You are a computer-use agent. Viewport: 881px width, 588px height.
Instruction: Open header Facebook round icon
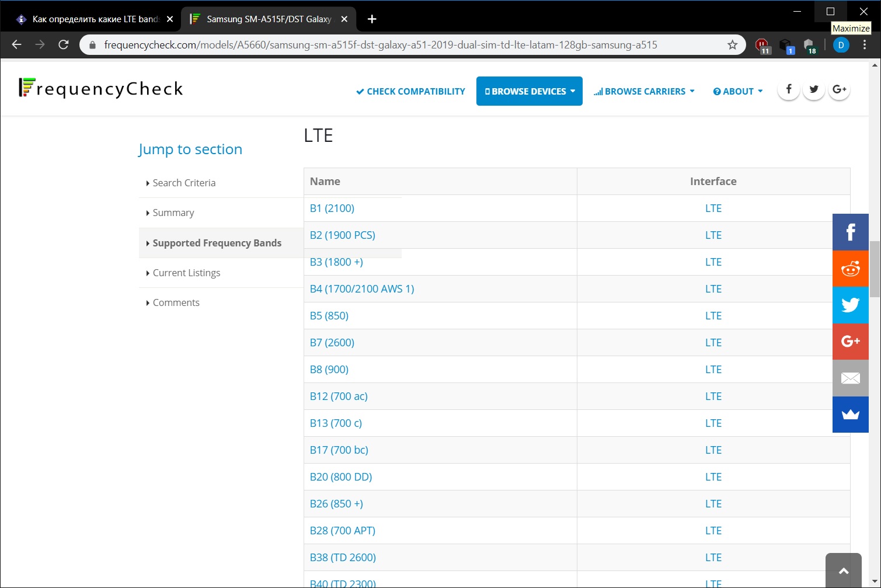point(788,89)
